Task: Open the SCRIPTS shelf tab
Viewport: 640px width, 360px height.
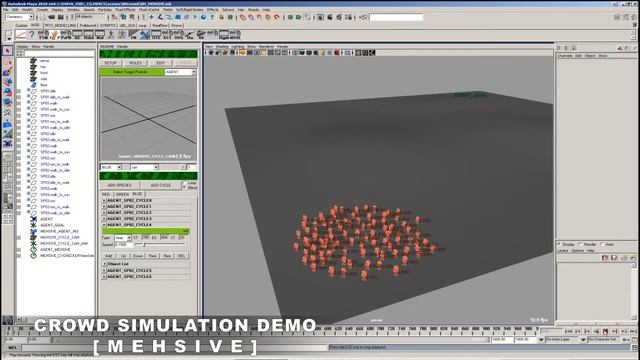Action: pyautogui.click(x=108, y=25)
